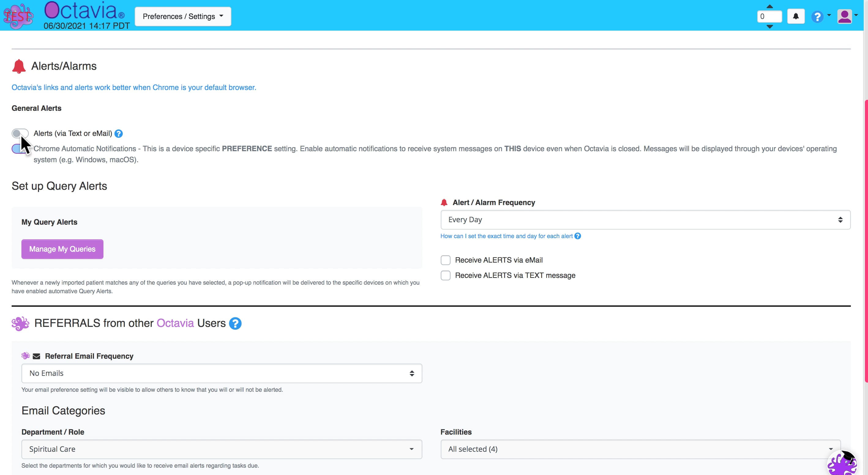Click the Set up Query Alerts heading
Viewport: 868px width, 475px height.
pos(59,186)
